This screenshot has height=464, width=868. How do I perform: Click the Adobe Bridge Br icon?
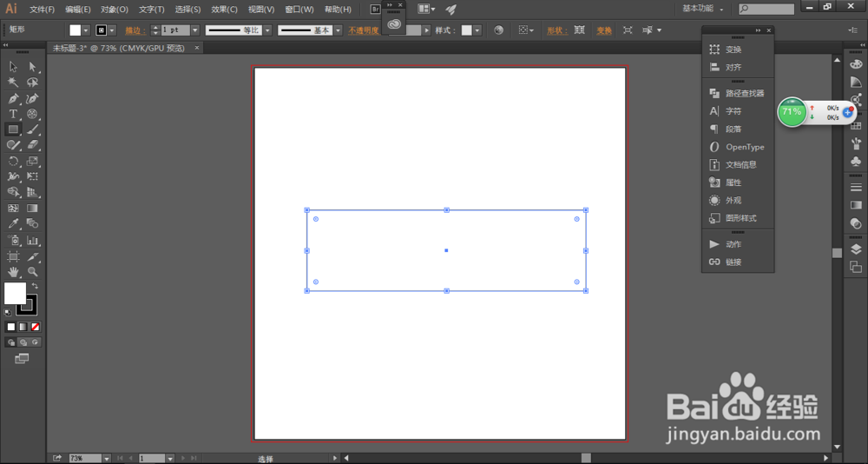click(375, 10)
